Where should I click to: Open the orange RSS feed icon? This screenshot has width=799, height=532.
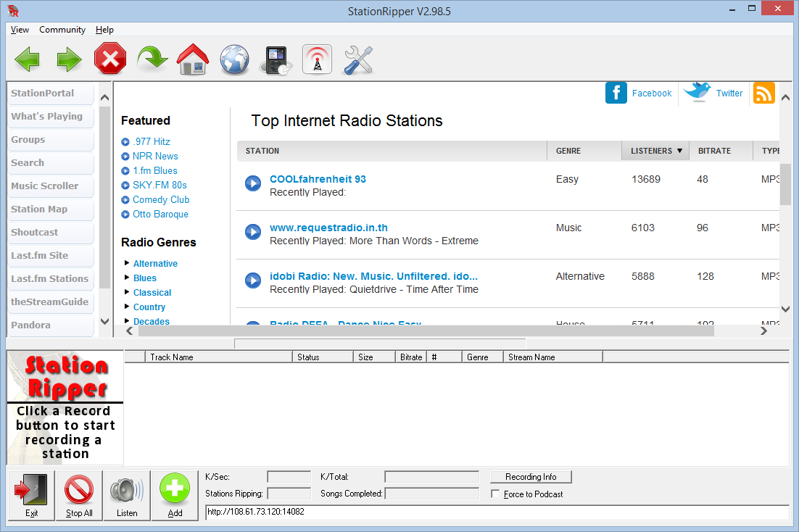(x=764, y=93)
